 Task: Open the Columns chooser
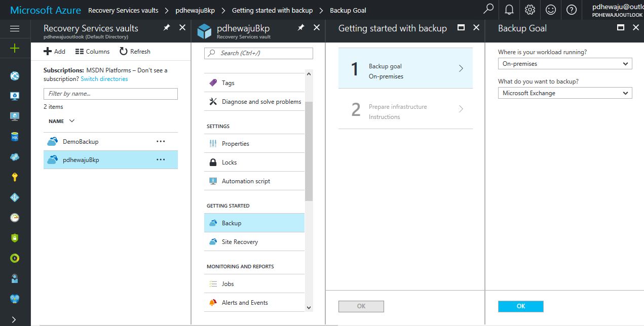(x=92, y=51)
